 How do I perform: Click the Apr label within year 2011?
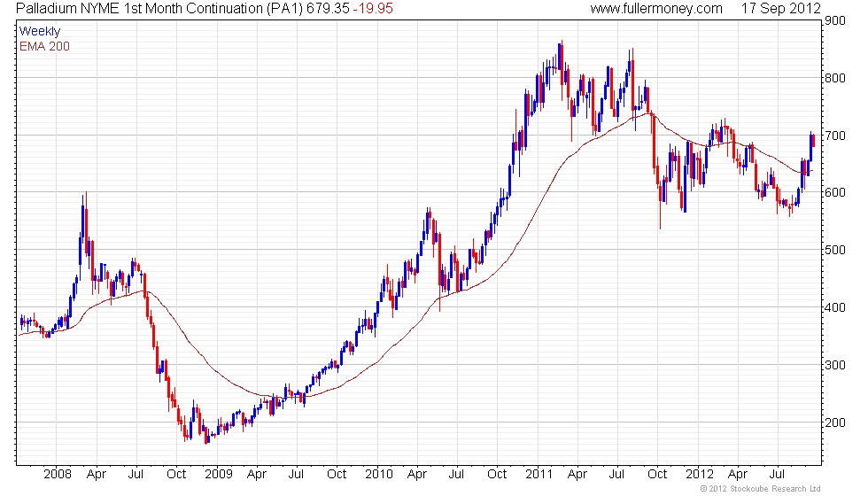click(577, 475)
